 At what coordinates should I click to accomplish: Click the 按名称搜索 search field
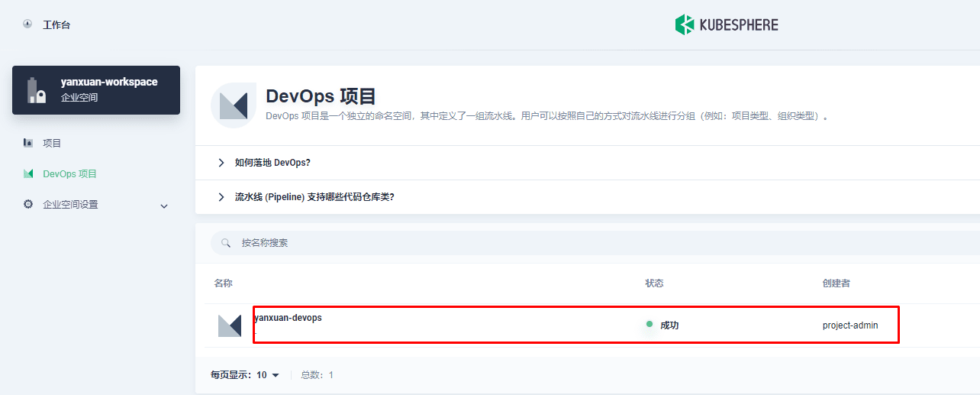(595, 243)
